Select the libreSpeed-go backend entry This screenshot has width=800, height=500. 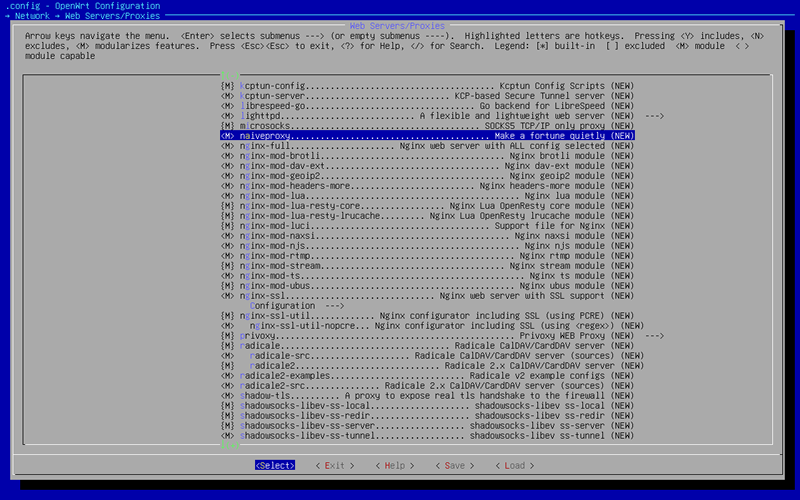[x=427, y=106]
